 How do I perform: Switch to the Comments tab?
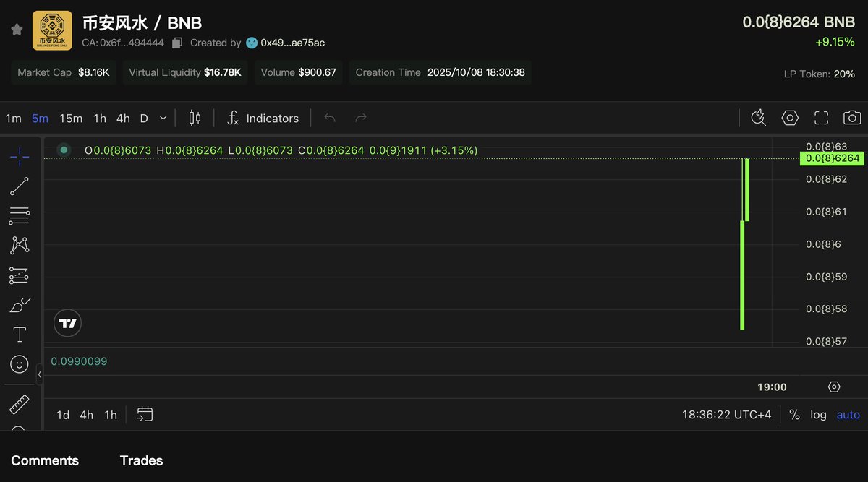(45, 460)
